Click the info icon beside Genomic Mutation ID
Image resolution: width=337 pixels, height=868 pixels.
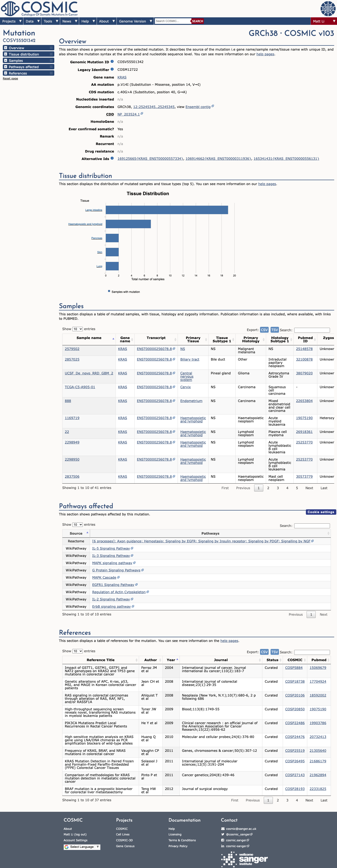point(112,62)
